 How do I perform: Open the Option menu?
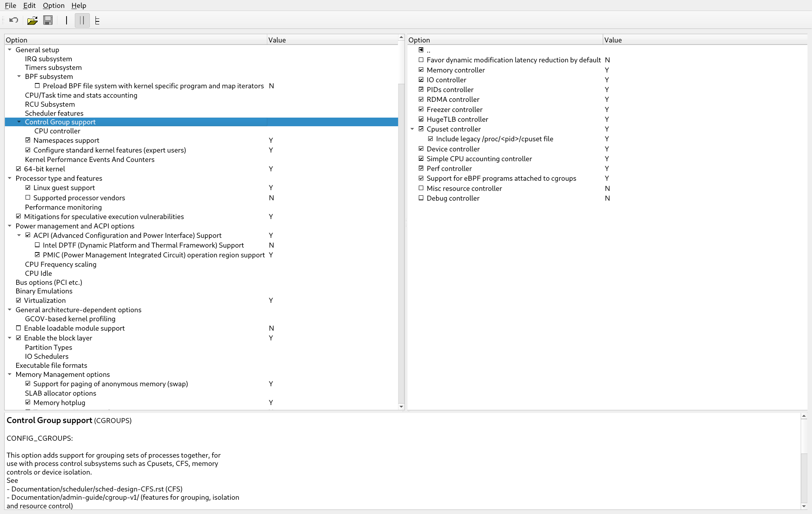[53, 5]
